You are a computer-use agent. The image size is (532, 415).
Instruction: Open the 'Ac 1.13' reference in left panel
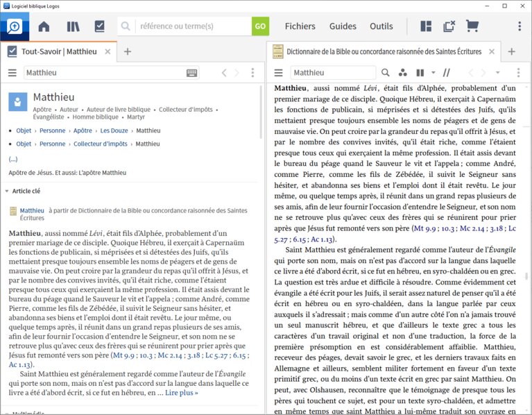point(19,365)
